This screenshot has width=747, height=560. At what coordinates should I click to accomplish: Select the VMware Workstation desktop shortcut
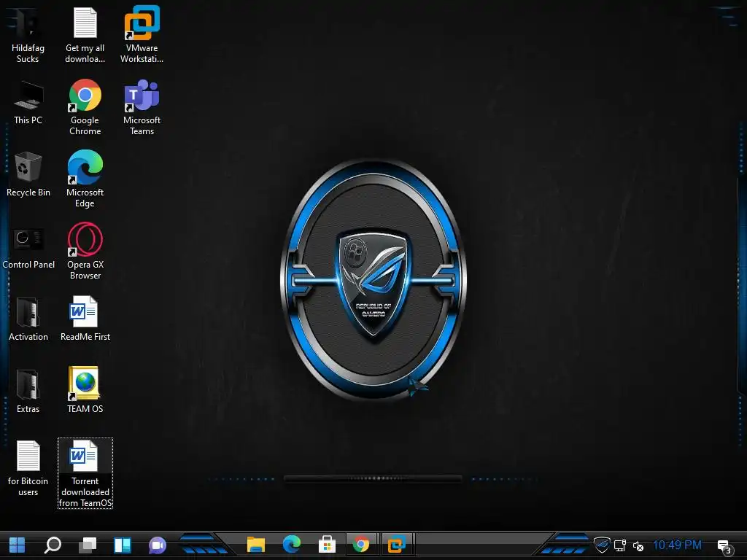(142, 35)
